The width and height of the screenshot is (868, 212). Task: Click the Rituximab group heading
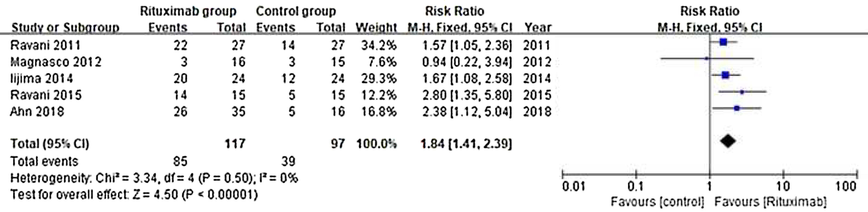(x=188, y=11)
